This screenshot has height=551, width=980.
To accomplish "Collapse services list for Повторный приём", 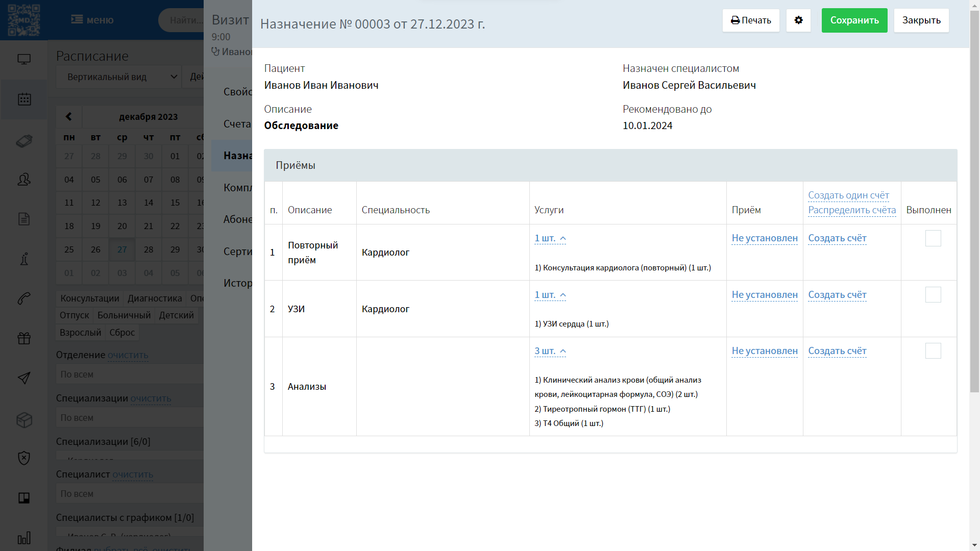I will [x=550, y=238].
